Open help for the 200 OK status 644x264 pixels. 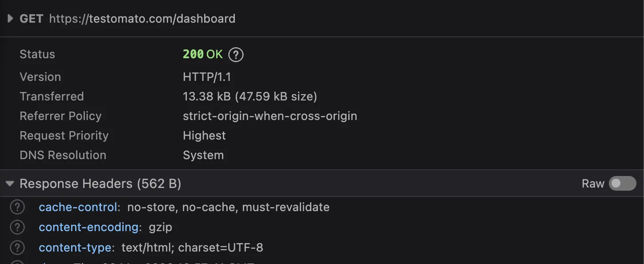[x=236, y=54]
